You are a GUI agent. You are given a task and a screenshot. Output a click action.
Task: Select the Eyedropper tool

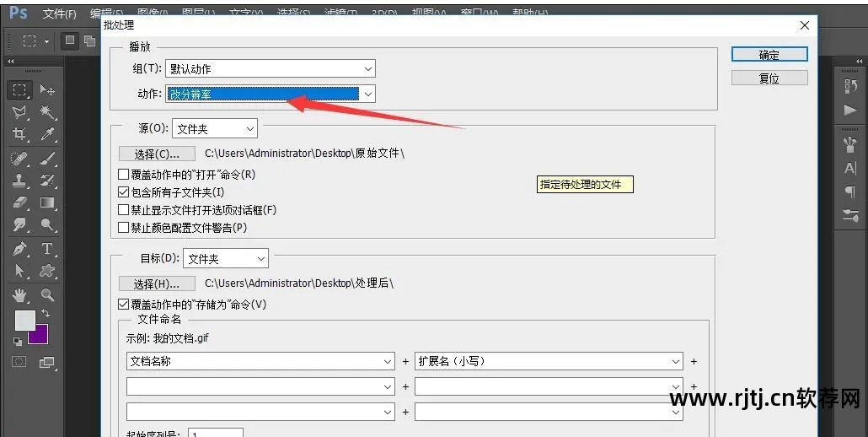[47, 133]
